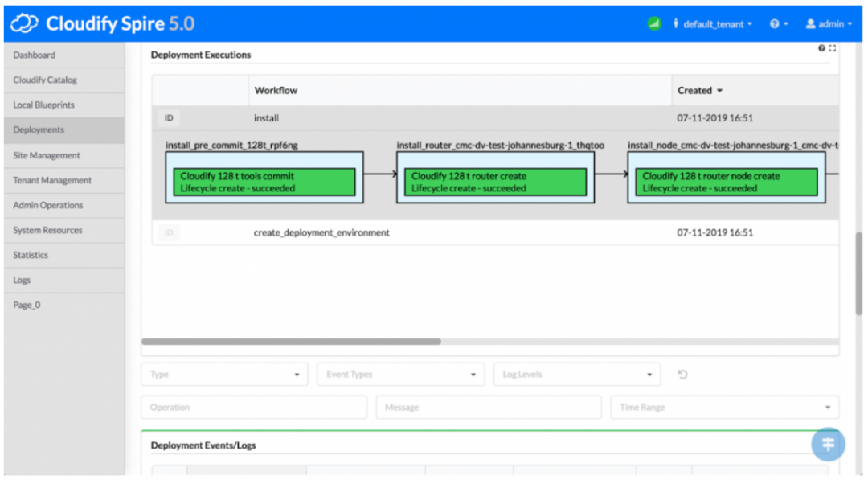868x484 pixels.
Task: Click the ID badge of the install row
Action: click(169, 118)
